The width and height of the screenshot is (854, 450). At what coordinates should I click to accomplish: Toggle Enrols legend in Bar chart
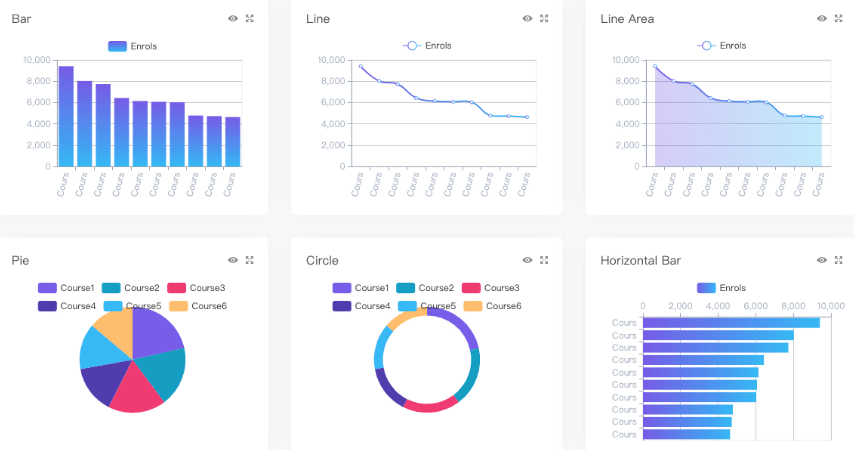point(132,46)
